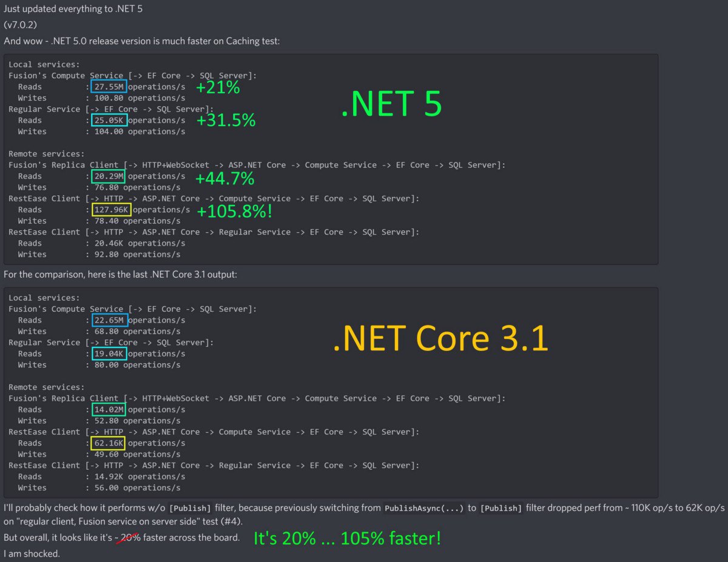Click the "Just updated everything to .NET 5" line
Viewport: 728px width, 562px height.
(73, 9)
